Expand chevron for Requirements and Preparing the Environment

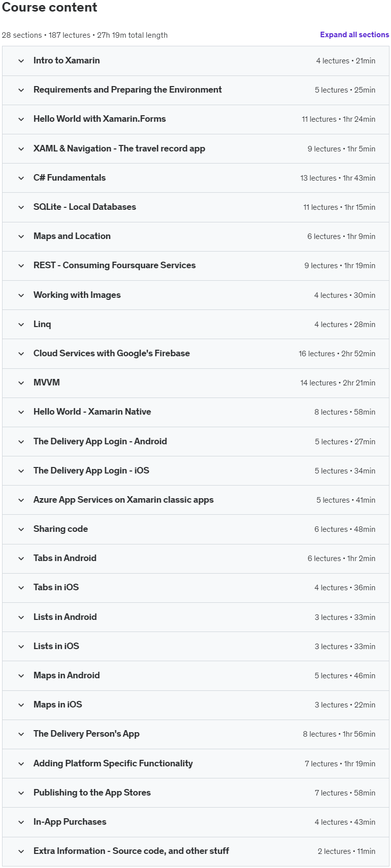[x=21, y=90]
